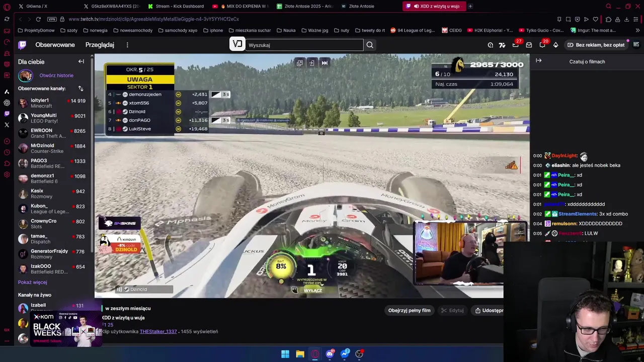Click the Wyszukaj search field
Image resolution: width=644 pixels, height=362 pixels.
click(x=304, y=45)
